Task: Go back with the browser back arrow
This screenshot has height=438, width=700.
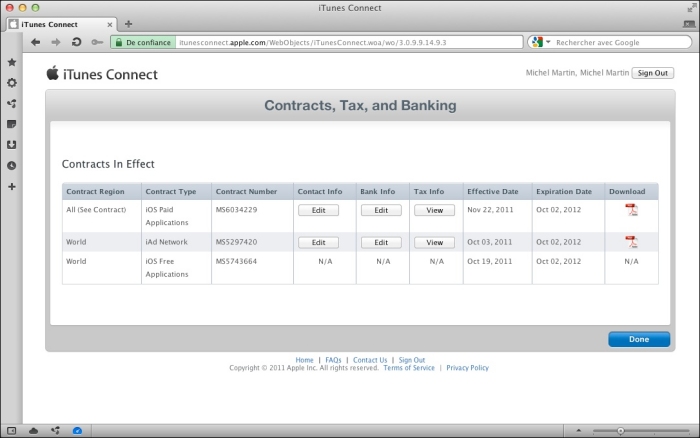Action: pos(36,42)
